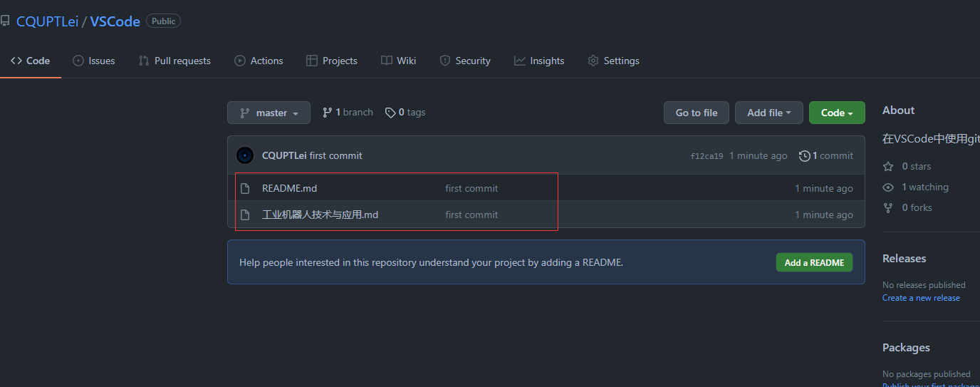Click the 在VSCode中使用git description text
The height and width of the screenshot is (387, 980).
tap(931, 138)
